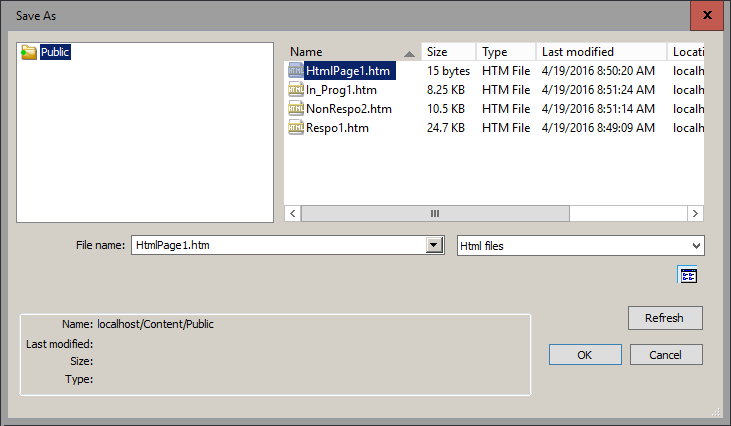731x426 pixels.
Task: Click the File name input field
Action: tap(278, 245)
